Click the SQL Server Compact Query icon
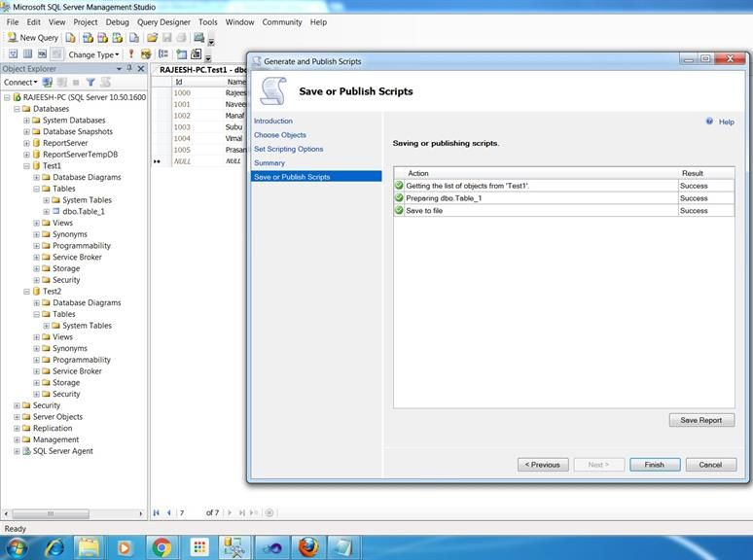This screenshot has height=560, width=753. pyautogui.click(x=134, y=37)
